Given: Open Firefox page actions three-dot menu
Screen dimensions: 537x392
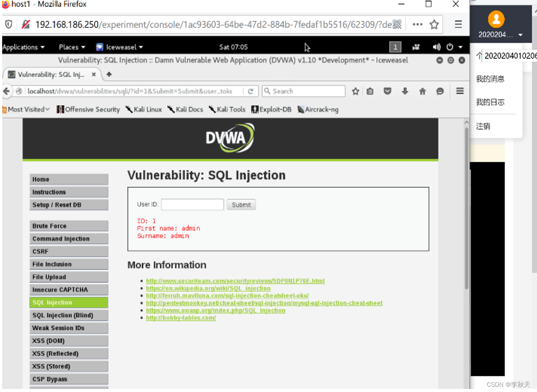Looking at the screenshot, I should 417,24.
